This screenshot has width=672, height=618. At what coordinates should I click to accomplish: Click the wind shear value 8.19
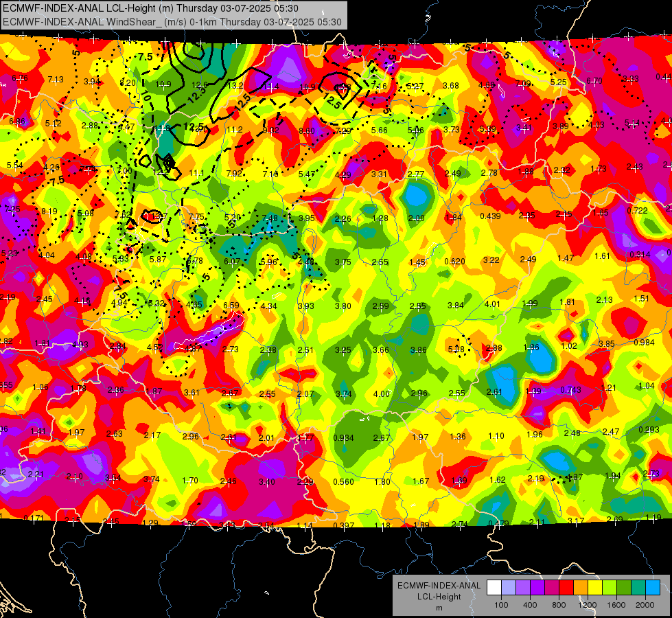pos(49,211)
